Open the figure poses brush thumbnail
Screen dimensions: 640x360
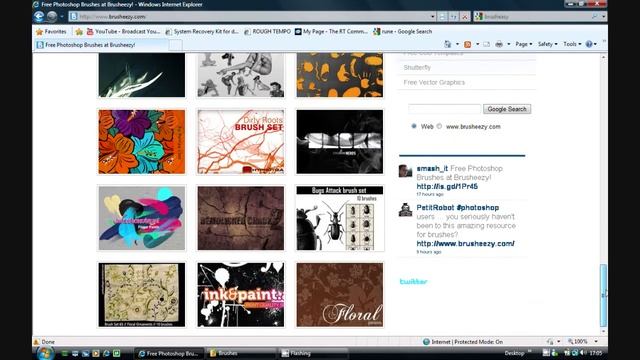[241, 75]
